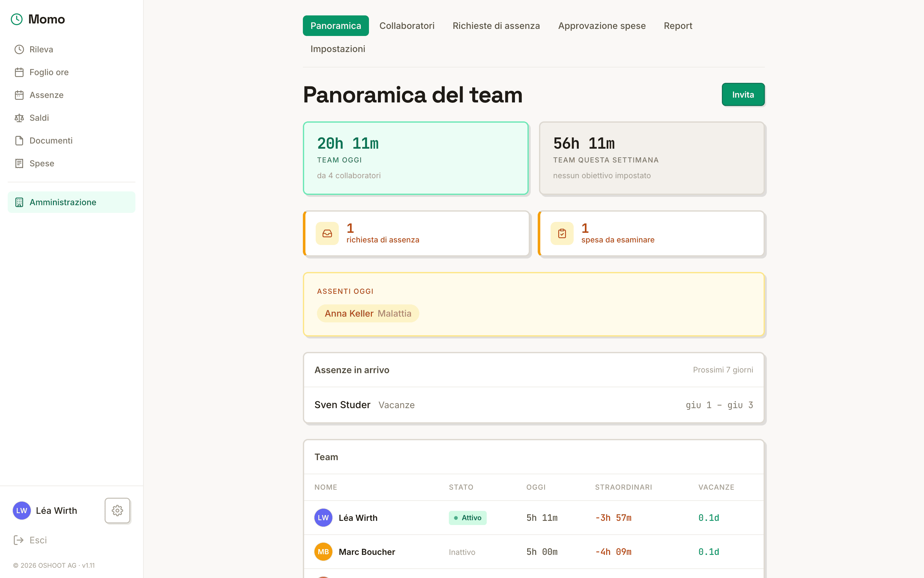Click Léa Wirth's LW avatar in Team table
924x578 pixels.
(323, 518)
